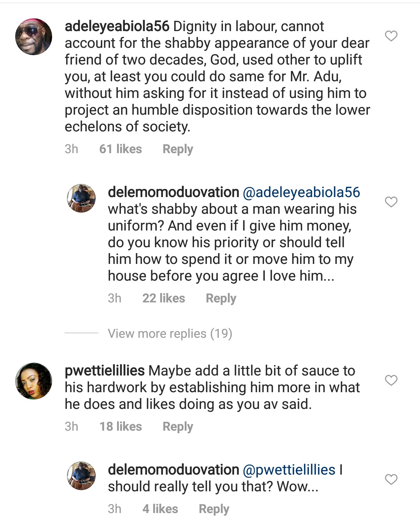Reply to delemomoduovation's 'Wow...' comment

click(x=214, y=509)
